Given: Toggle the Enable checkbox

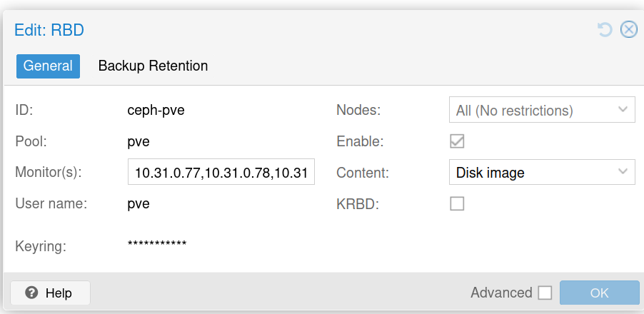Looking at the screenshot, I should point(457,141).
